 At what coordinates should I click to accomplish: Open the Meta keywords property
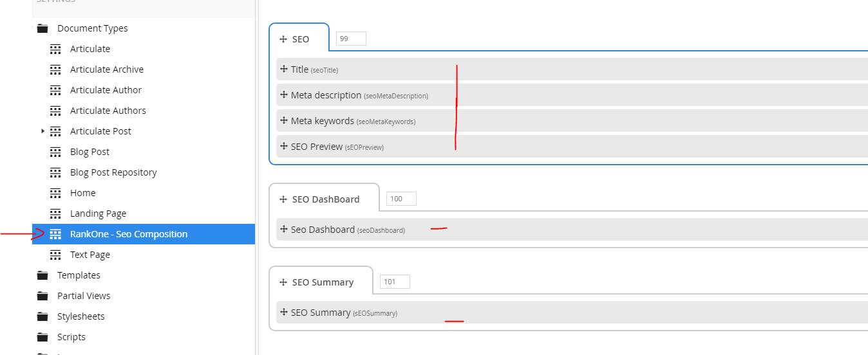[322, 121]
